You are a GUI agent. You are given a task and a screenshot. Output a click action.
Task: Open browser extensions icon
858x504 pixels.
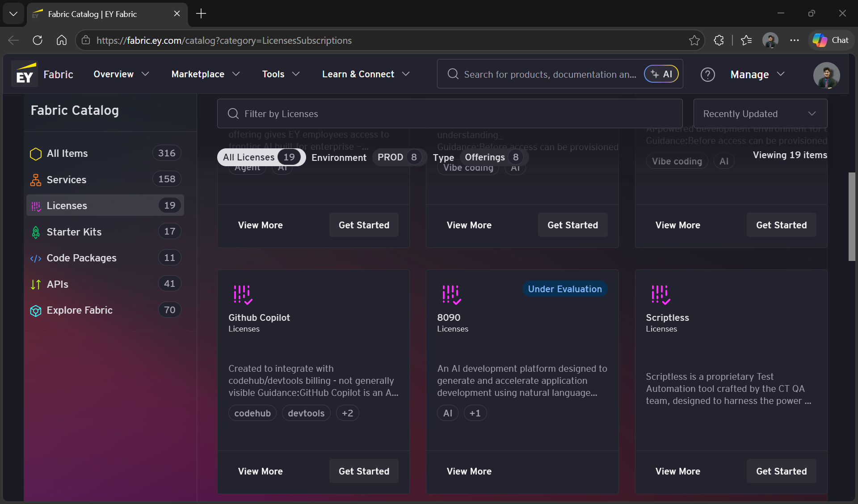point(719,40)
